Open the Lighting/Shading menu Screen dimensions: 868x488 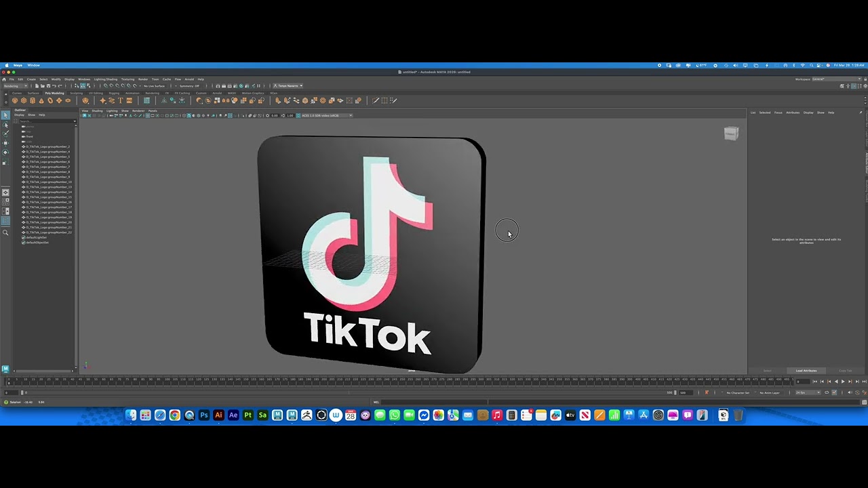pos(106,79)
